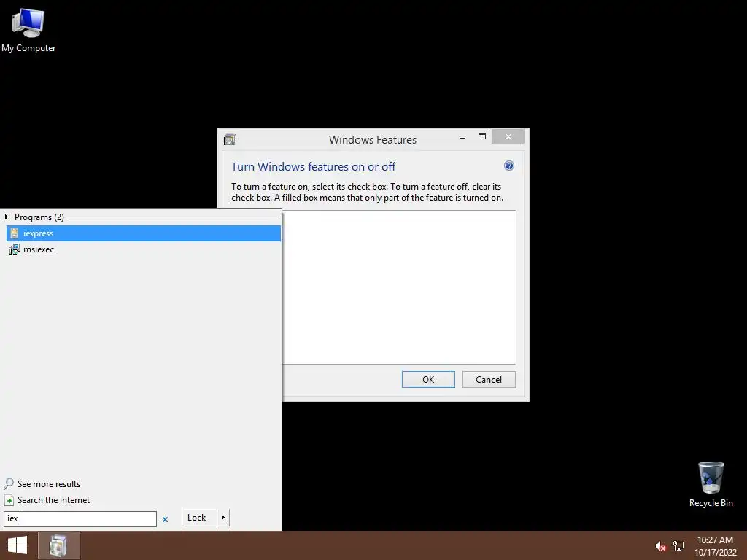Click the See more results magnifier icon
Image resolution: width=747 pixels, height=560 pixels.
pos(9,484)
